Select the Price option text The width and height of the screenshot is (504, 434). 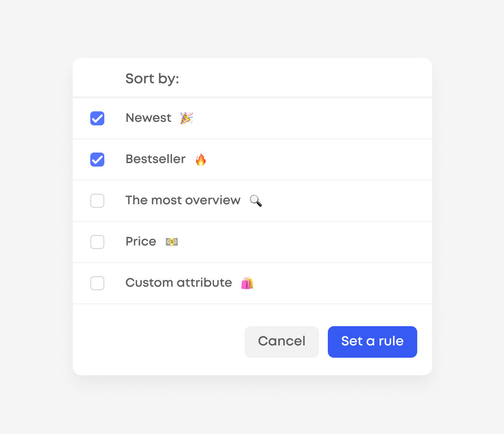point(141,242)
